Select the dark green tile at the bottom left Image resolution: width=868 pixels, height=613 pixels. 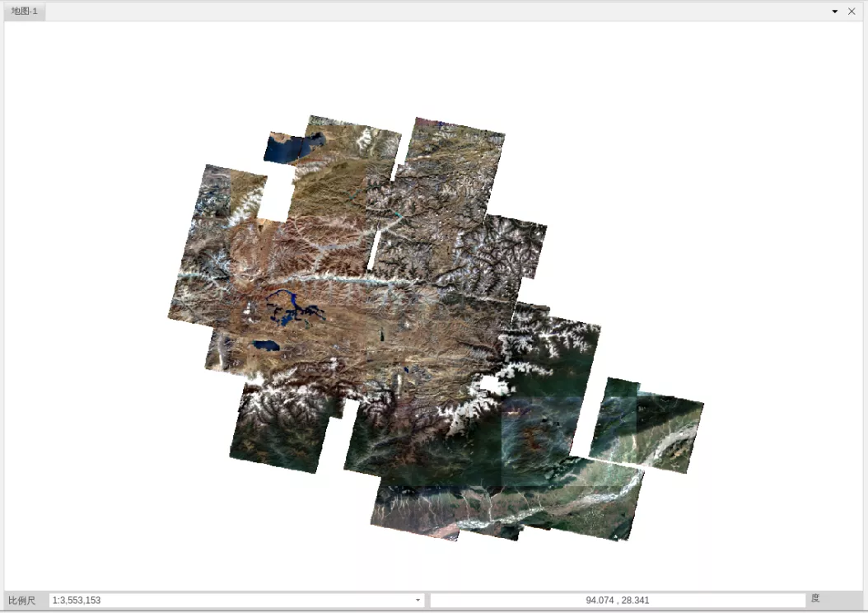(x=278, y=435)
